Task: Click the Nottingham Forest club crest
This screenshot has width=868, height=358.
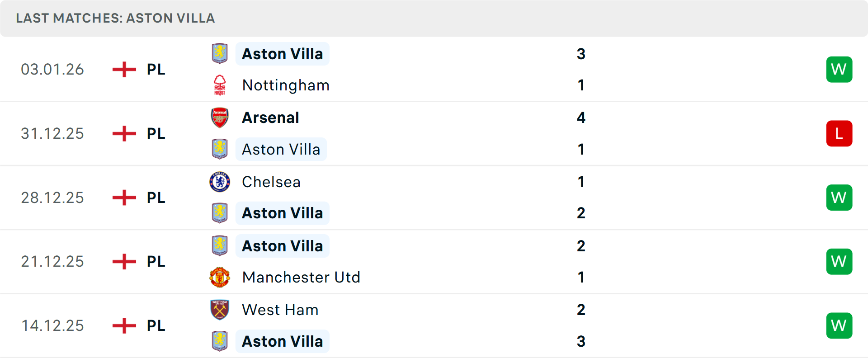Action: 220,85
